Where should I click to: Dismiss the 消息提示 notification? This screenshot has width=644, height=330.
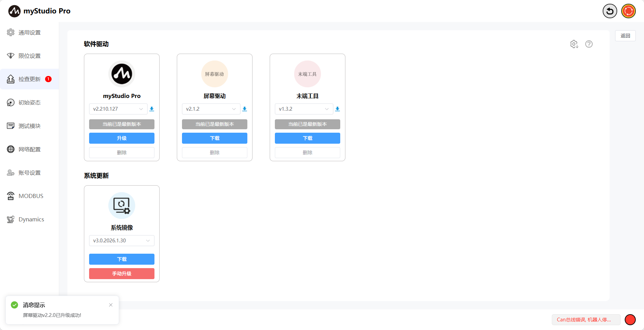pyautogui.click(x=111, y=305)
